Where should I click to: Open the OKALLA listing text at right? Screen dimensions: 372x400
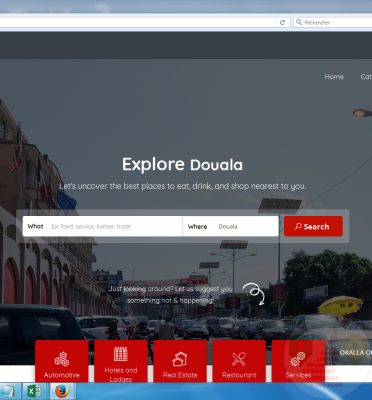coord(356,352)
